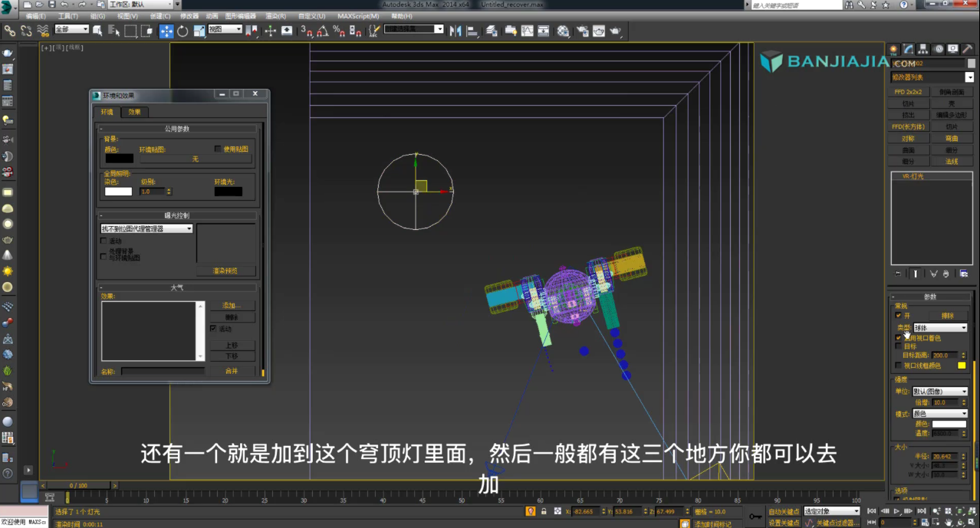Open the MAXScript(M) menu

tap(358, 15)
